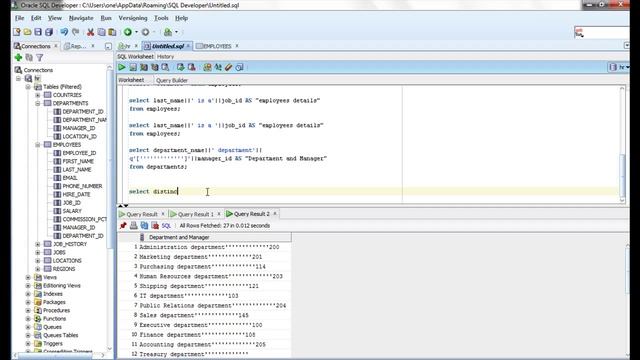This screenshot has height=360, width=640.
Task: Collapse the DEPARTMENTS table node
Action: coord(38,103)
